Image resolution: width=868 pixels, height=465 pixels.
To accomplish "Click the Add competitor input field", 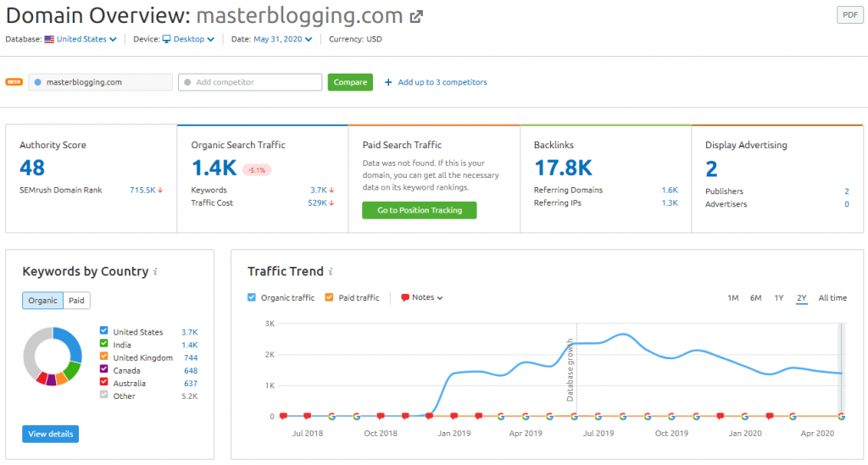I will [x=250, y=82].
